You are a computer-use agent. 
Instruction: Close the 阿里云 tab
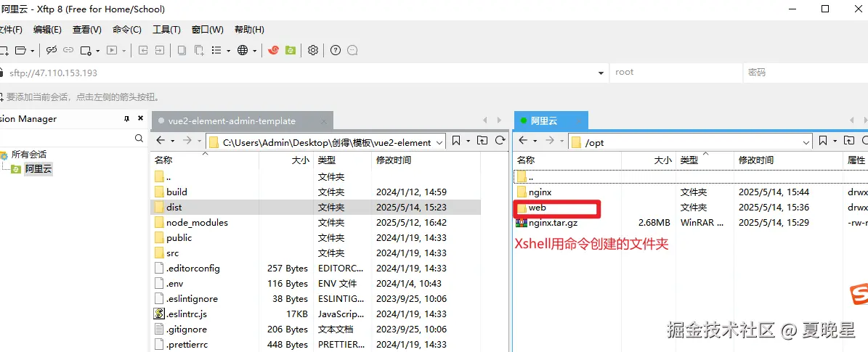[x=579, y=120]
